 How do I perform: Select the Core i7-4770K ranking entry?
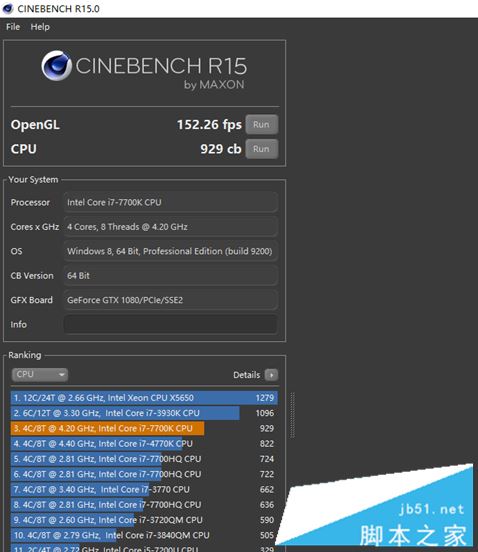point(144,444)
